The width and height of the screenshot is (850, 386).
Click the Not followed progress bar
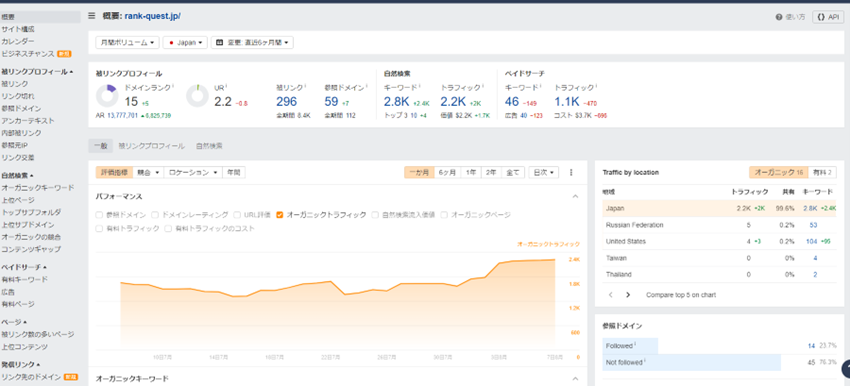click(691, 362)
